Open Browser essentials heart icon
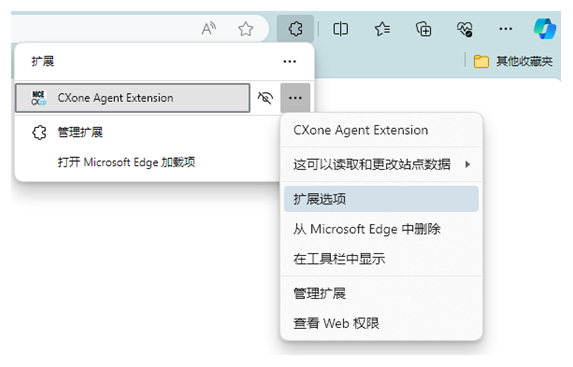 pyautogui.click(x=465, y=29)
